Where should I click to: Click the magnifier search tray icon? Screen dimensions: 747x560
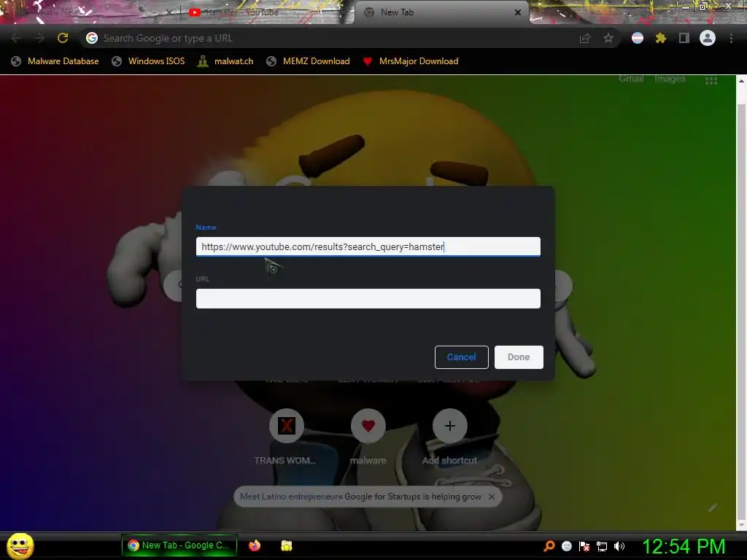point(549,545)
